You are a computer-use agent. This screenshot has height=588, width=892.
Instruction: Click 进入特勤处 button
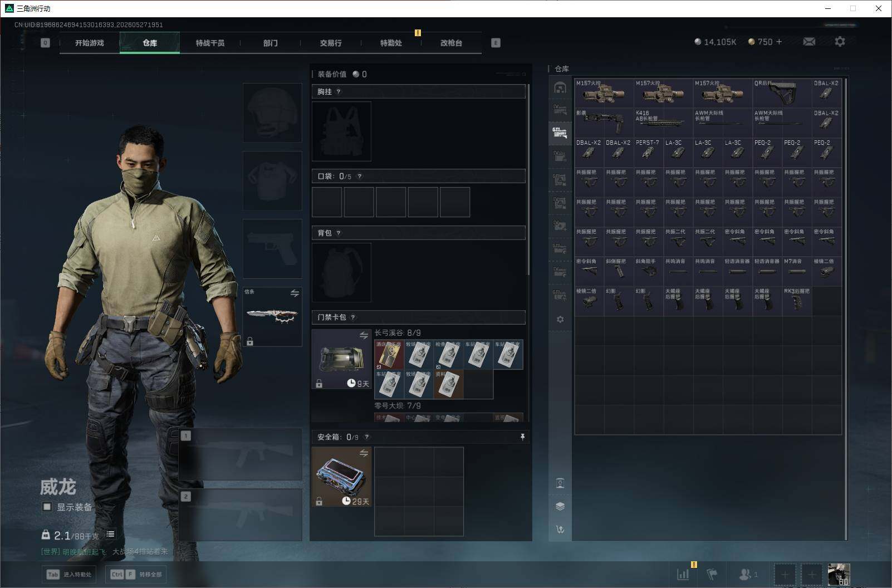[69, 574]
